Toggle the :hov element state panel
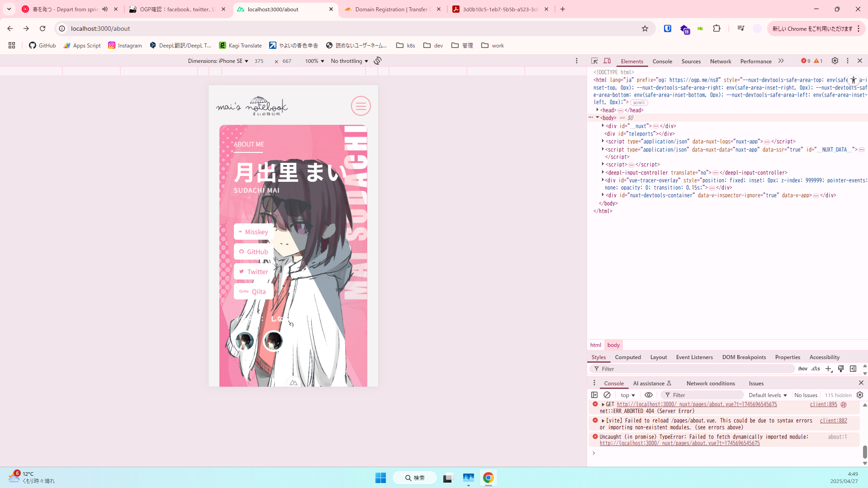This screenshot has height=488, width=868. coord(802,369)
